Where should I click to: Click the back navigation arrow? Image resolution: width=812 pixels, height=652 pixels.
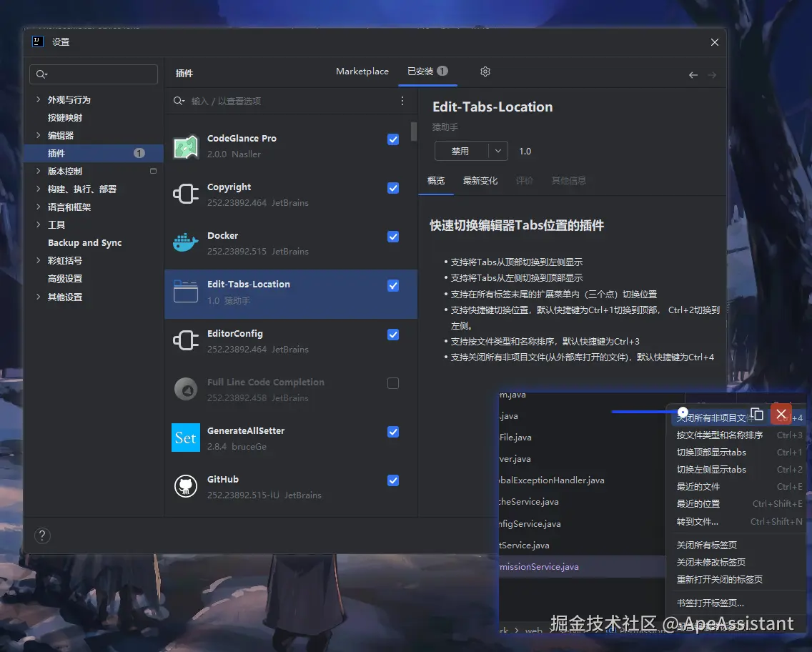coord(693,75)
